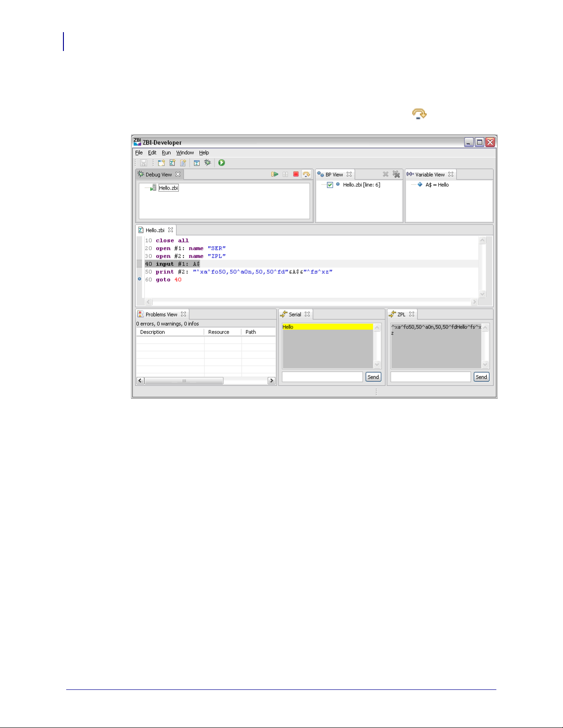Close the Debug View tab
The image size is (563, 728).
[x=178, y=174]
